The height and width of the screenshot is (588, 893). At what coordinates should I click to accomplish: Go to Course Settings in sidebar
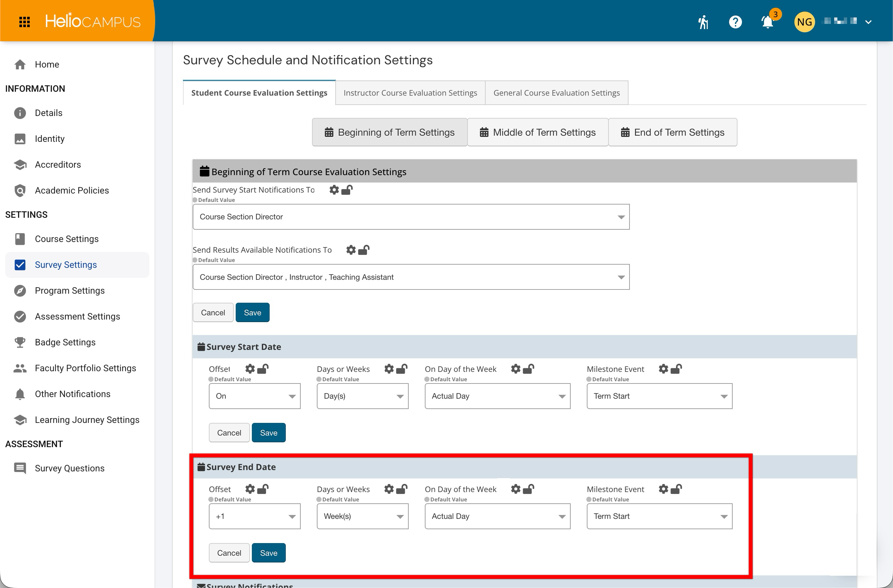coord(77,239)
